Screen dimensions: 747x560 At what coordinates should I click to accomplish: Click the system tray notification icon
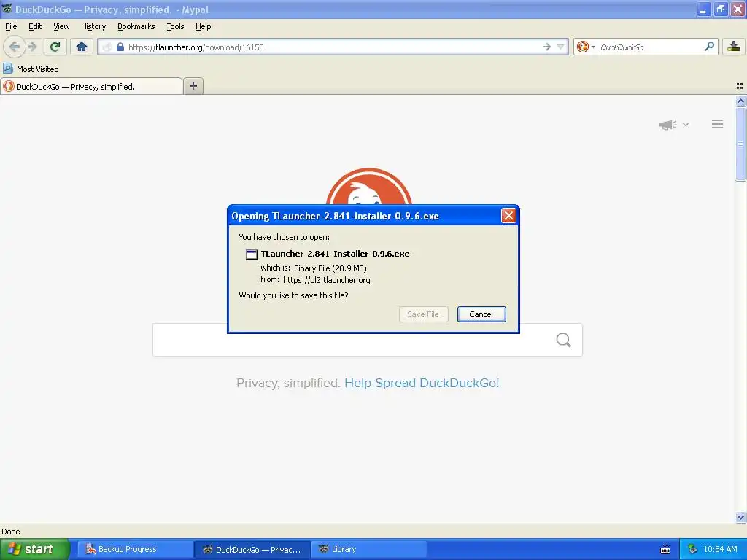click(693, 549)
